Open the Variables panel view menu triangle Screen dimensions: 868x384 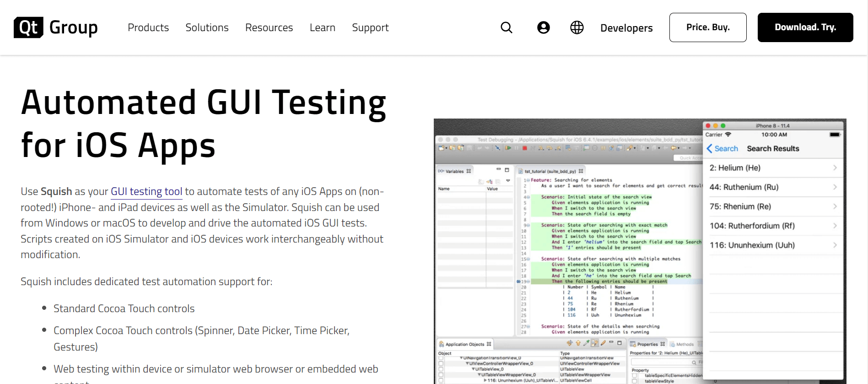click(507, 181)
